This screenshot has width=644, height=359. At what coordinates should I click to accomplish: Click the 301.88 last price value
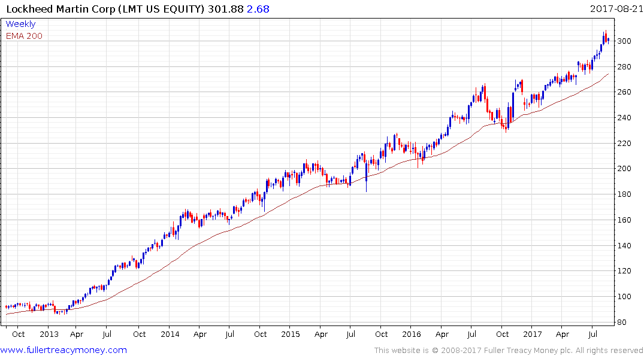(225, 9)
